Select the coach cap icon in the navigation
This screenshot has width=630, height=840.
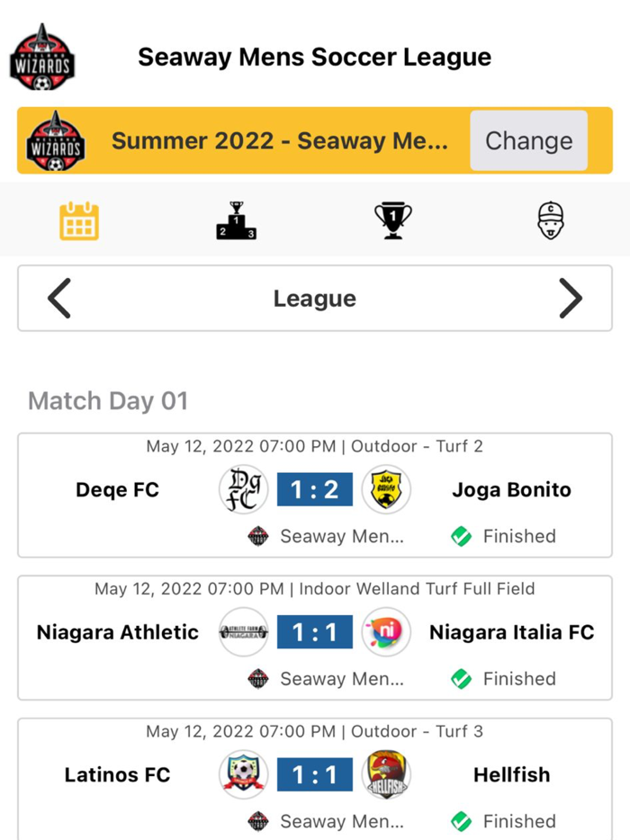point(551,219)
